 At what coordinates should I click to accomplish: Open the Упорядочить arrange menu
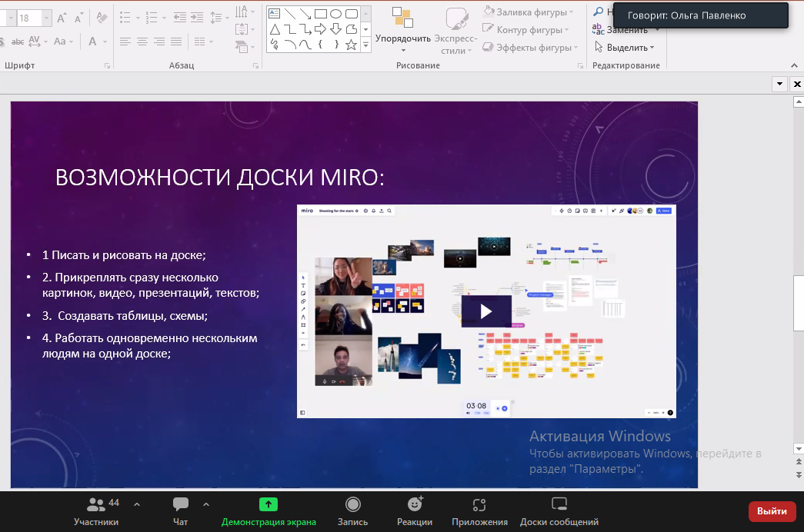point(403,30)
